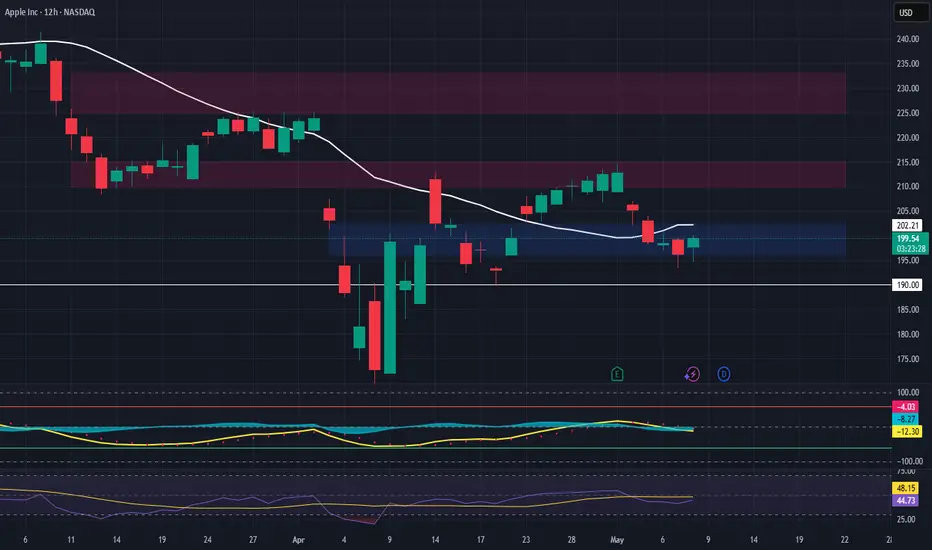932x550 pixels.
Task: Click the 03:23:28 bar countdown timer
Action: pyautogui.click(x=909, y=249)
